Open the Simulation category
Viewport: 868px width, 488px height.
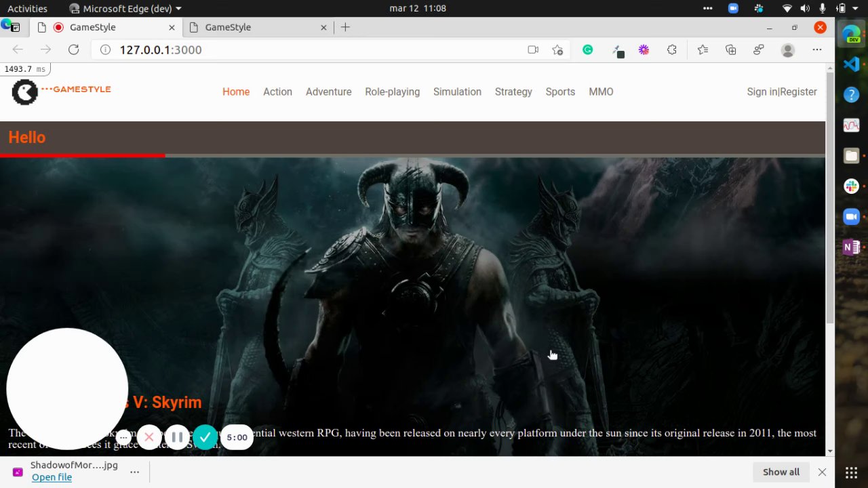[x=457, y=92]
